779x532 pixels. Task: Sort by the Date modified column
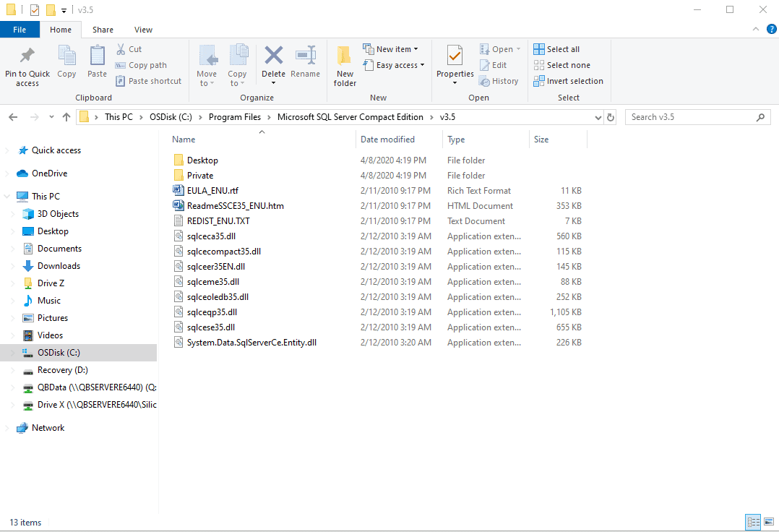(x=399, y=140)
